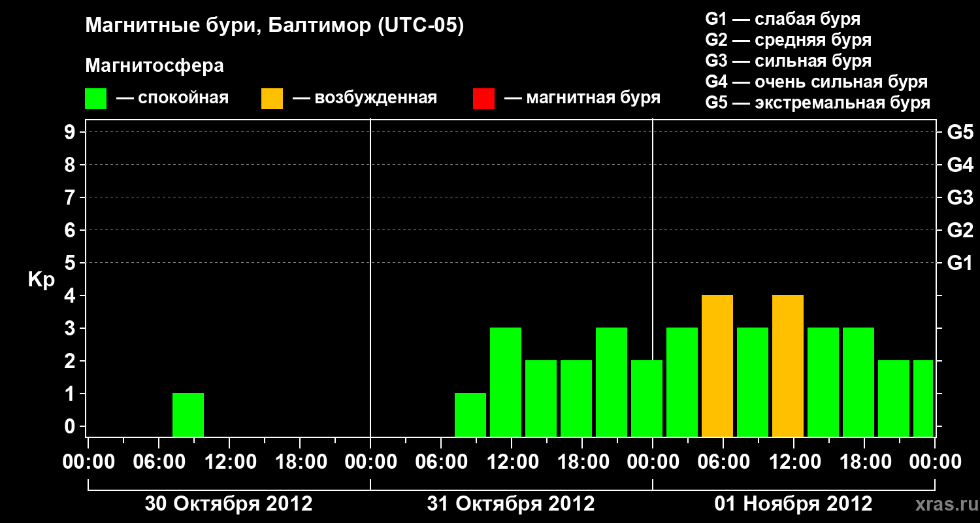Click 'G1 — слабая буря' legend line
This screenshot has width=980, height=523.
coord(783,19)
